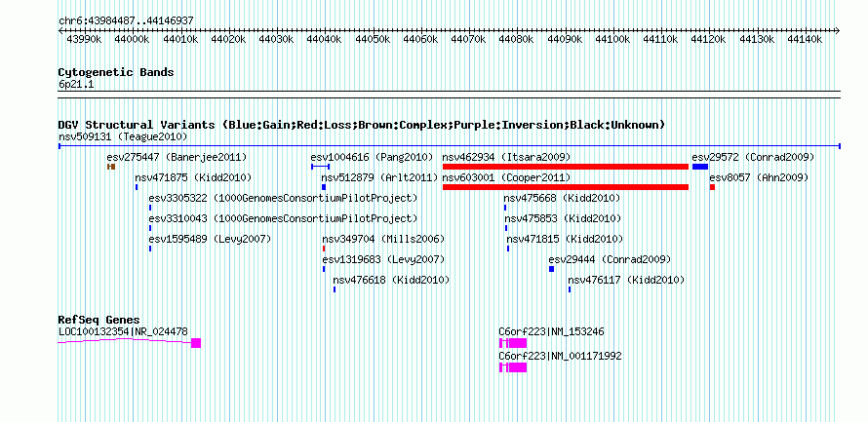Click the nsv462934 (Itsara2009) label
The height and width of the screenshot is (422, 868).
(506, 157)
